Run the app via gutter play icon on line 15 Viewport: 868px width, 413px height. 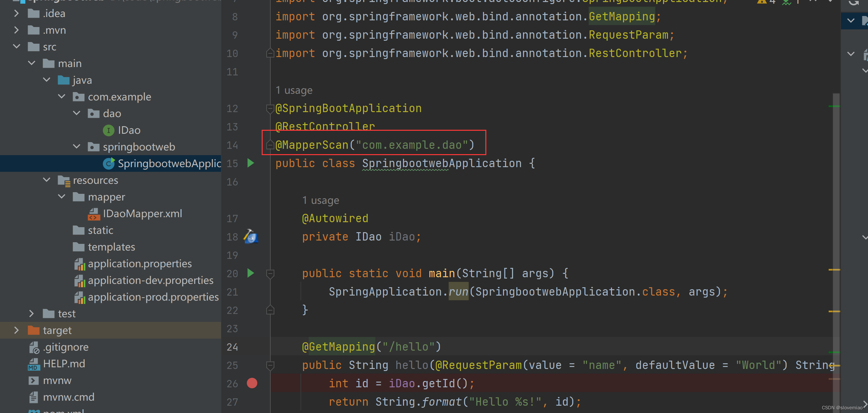pos(250,163)
